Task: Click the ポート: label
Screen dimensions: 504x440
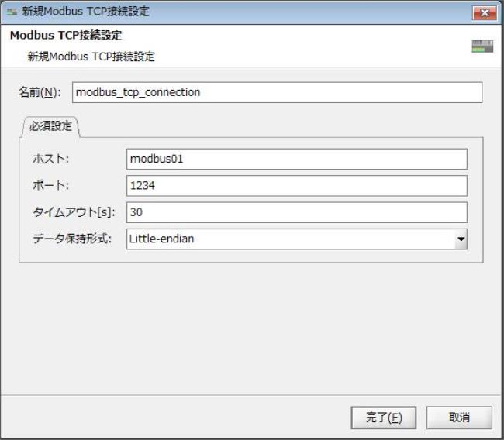Action: point(50,186)
